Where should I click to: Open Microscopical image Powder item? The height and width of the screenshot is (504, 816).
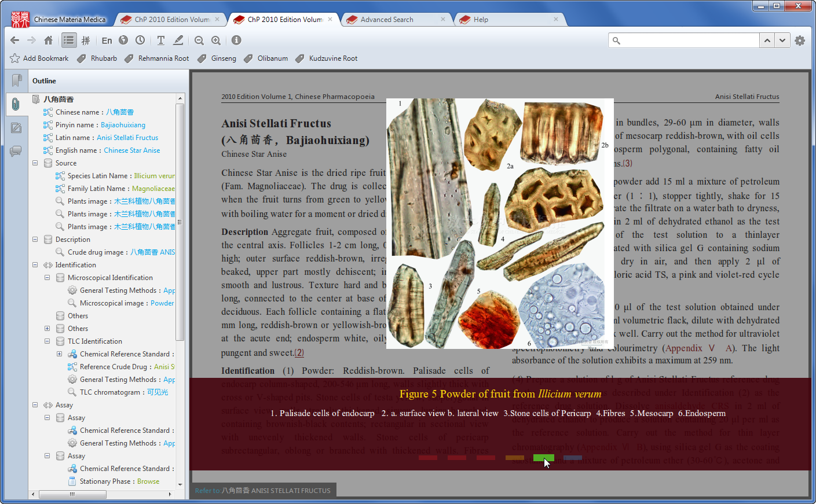tap(127, 303)
